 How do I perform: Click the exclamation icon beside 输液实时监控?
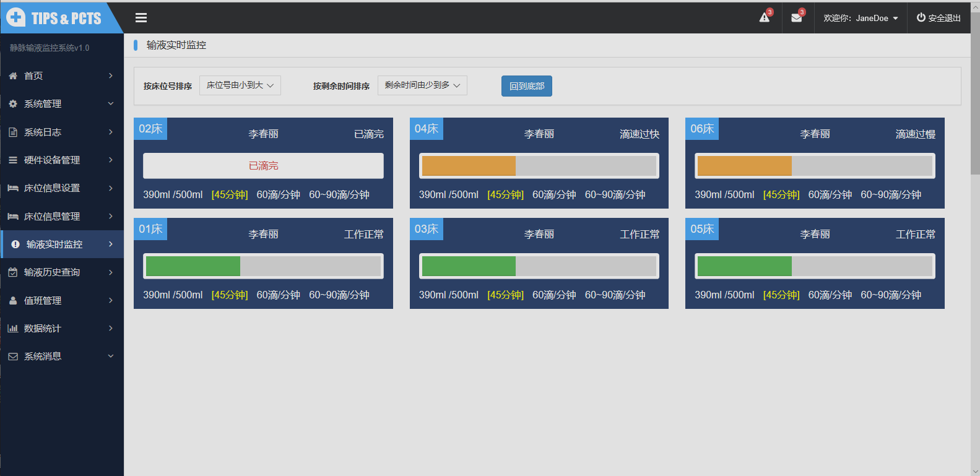(x=15, y=244)
